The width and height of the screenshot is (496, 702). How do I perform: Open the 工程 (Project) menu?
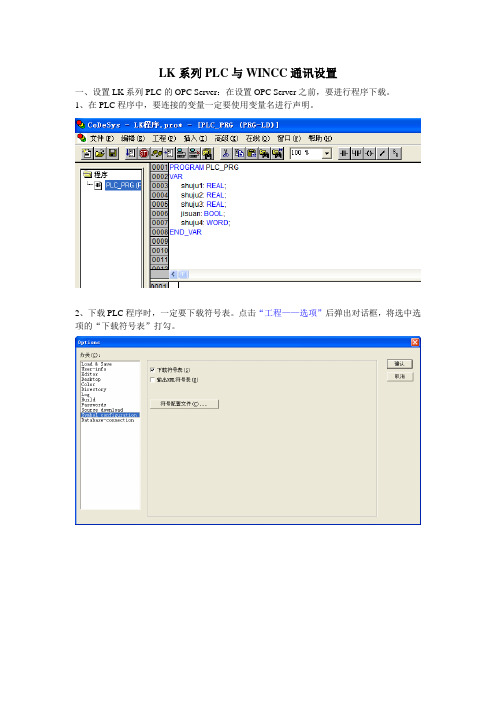[164, 139]
